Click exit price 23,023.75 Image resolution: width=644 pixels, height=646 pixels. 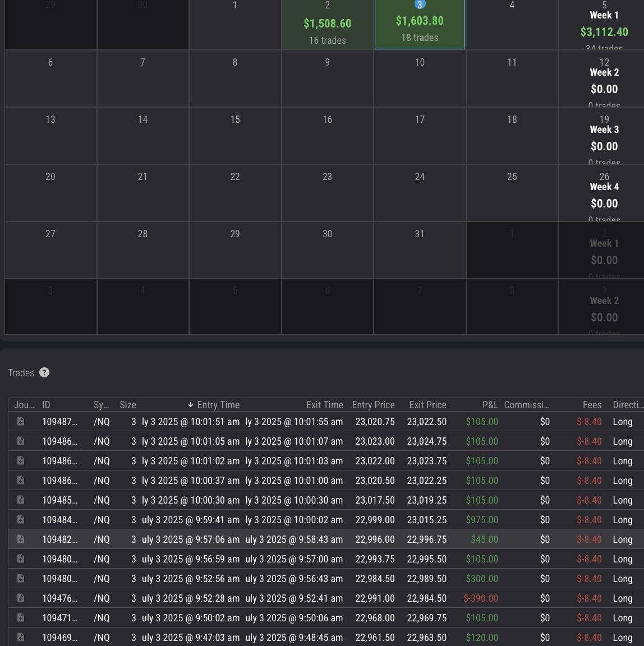pyautogui.click(x=427, y=460)
